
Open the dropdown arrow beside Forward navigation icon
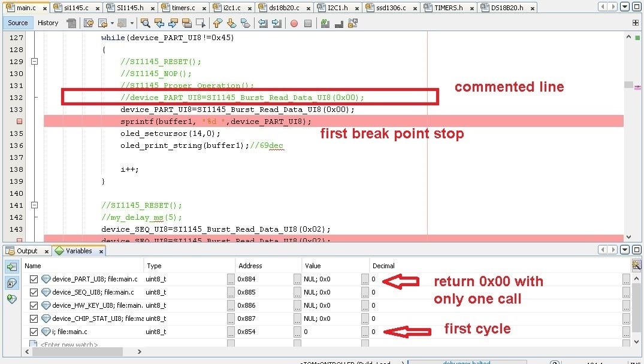(x=132, y=23)
